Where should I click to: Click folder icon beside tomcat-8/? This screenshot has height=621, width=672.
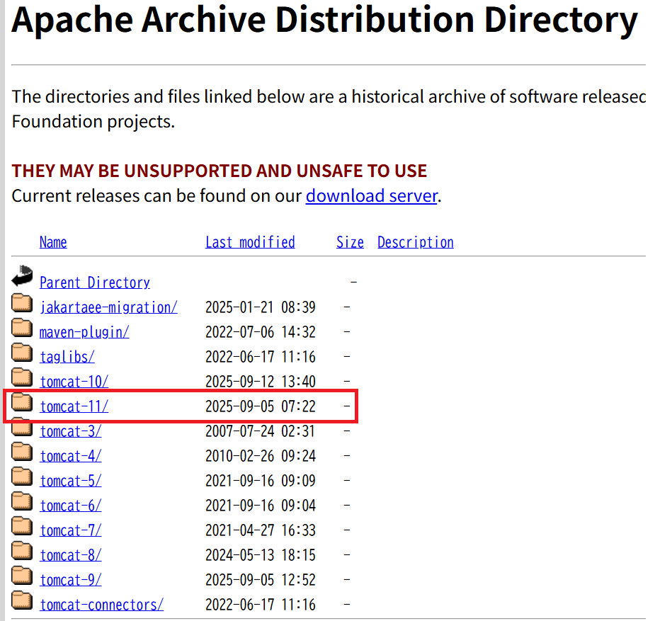pyautogui.click(x=22, y=552)
